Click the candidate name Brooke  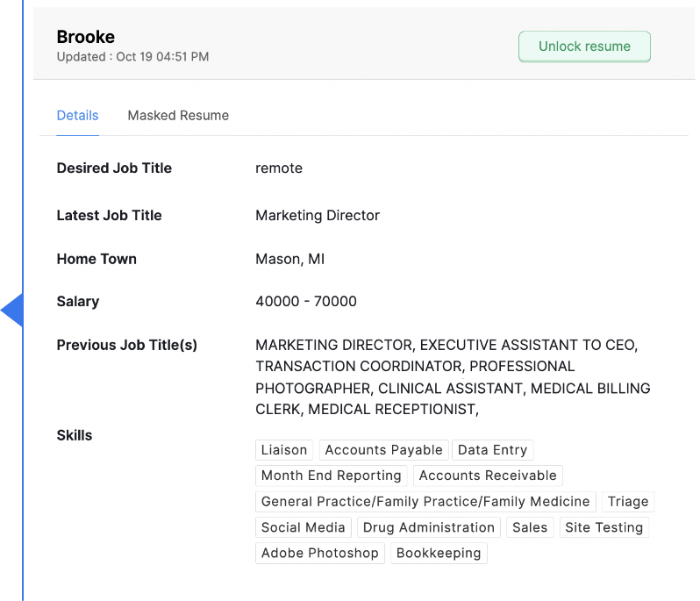tap(86, 37)
